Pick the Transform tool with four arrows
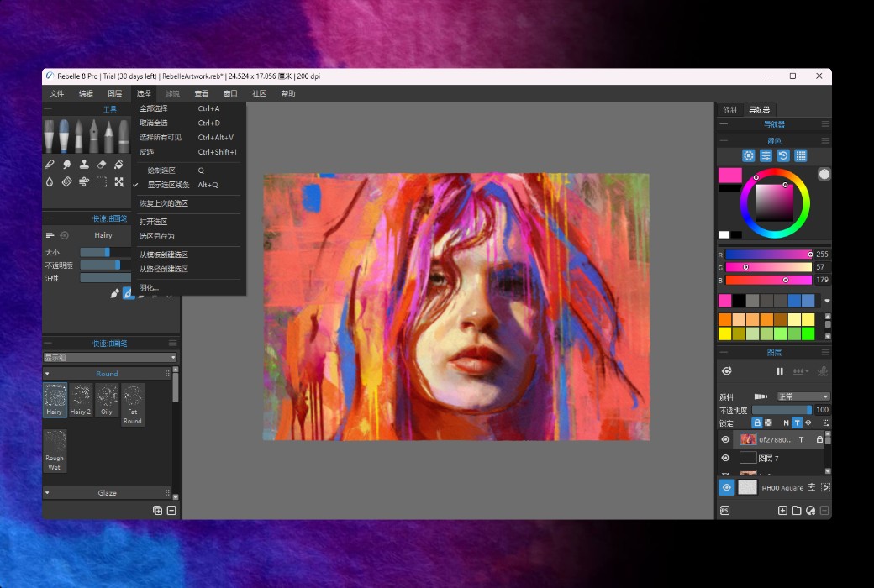 pos(119,181)
